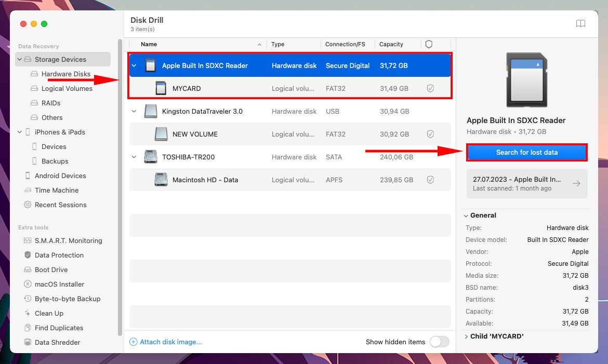The height and width of the screenshot is (364, 608).
Task: Click the green zoom window button
Action: click(x=44, y=24)
